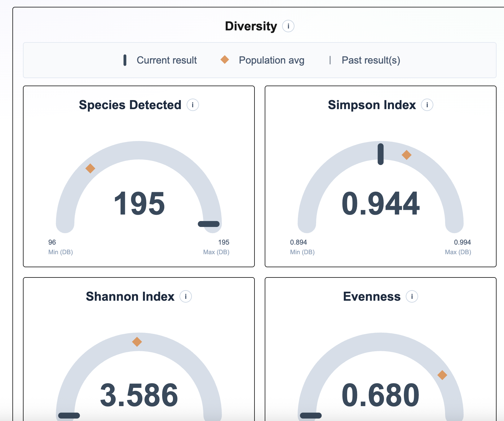Click the 0.944 Simpson Index value
The height and width of the screenshot is (421, 504).
point(380,204)
